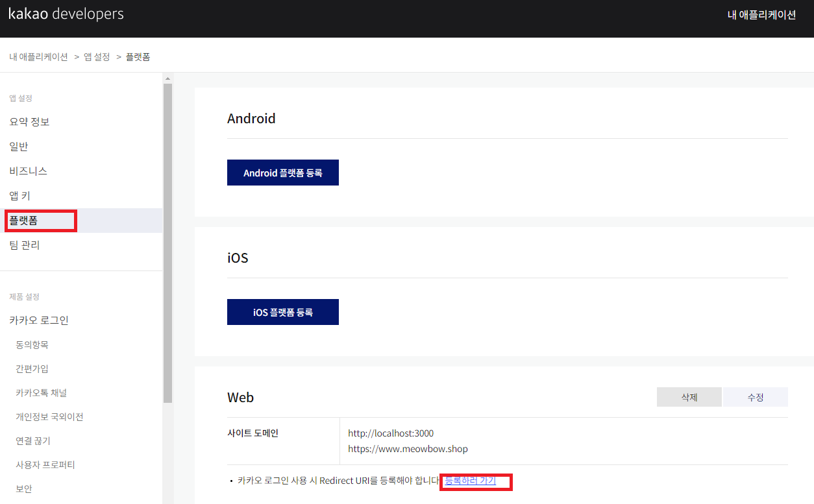Click the 삭제 button for Web
The image size is (814, 504).
coord(689,397)
